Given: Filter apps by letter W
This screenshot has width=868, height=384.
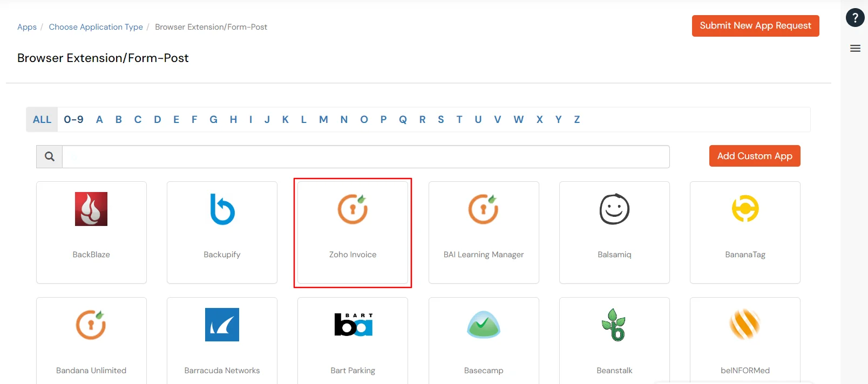Looking at the screenshot, I should click(x=518, y=120).
